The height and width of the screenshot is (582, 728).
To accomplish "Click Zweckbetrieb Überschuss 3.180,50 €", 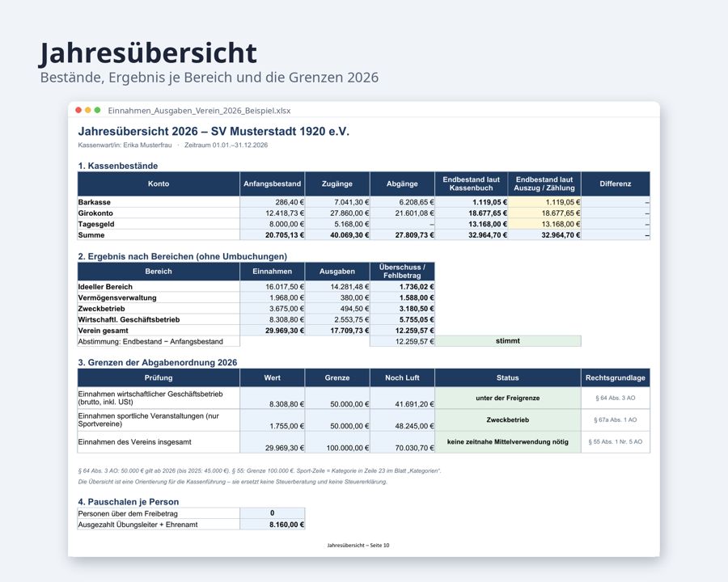I will (x=402, y=309).
